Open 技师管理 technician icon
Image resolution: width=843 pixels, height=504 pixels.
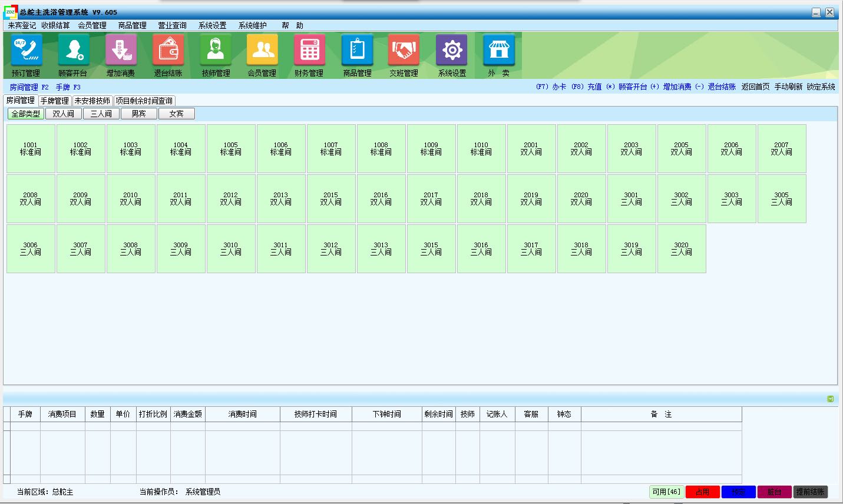coord(216,51)
